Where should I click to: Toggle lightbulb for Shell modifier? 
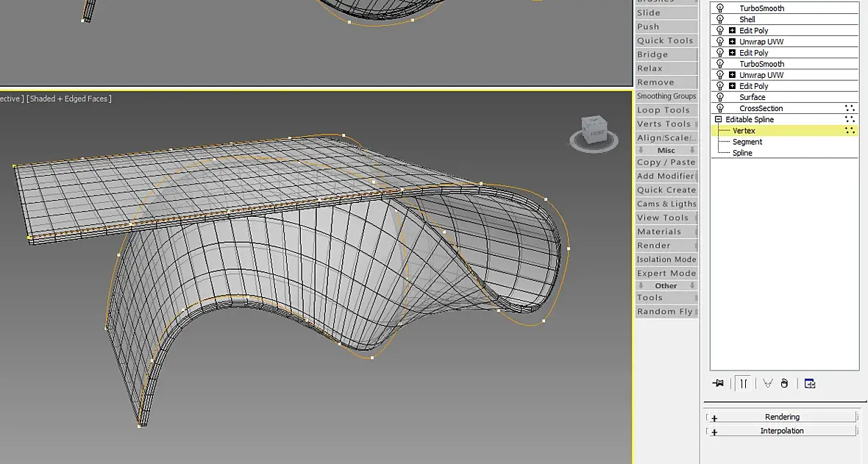(719, 19)
